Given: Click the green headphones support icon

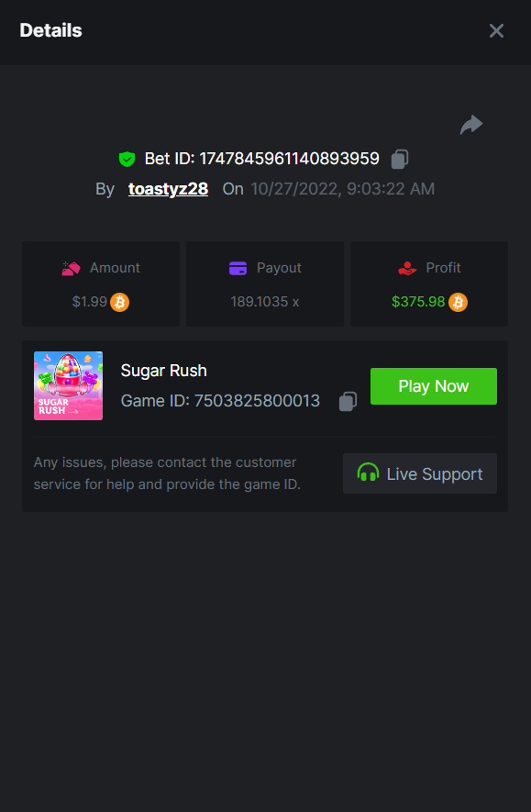Looking at the screenshot, I should pos(368,473).
